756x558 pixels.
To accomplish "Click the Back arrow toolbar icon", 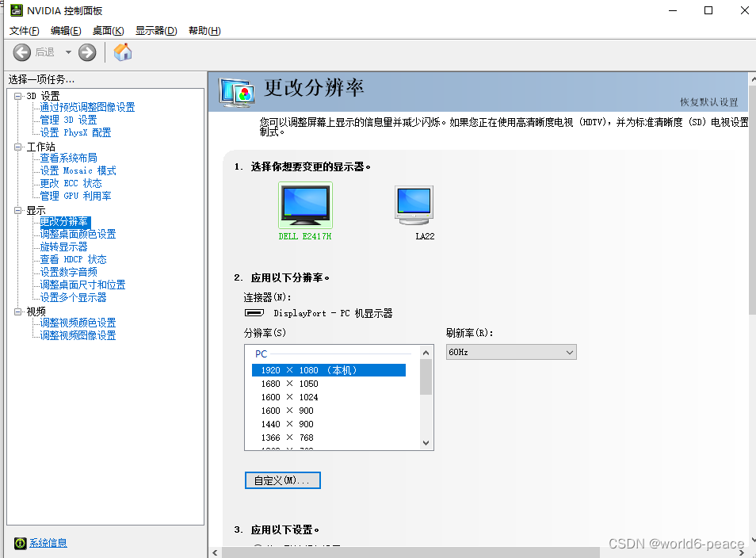I will pos(21,52).
